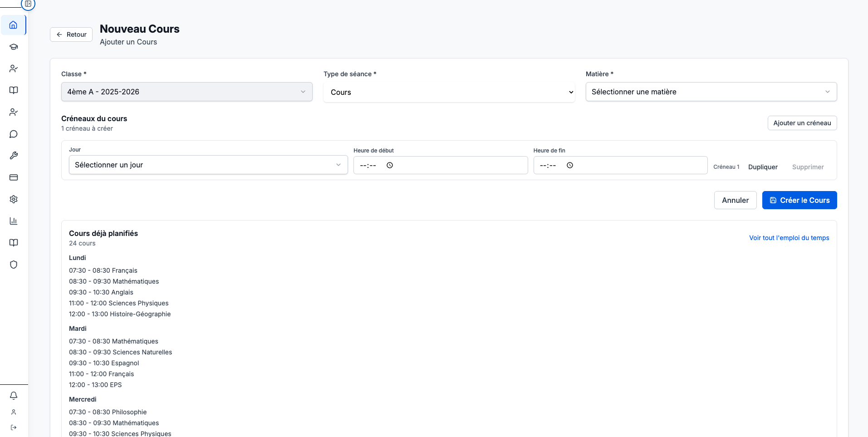
Task: Select the '11:00 - 12:00 Sciences Physiques' row
Action: 119,303
